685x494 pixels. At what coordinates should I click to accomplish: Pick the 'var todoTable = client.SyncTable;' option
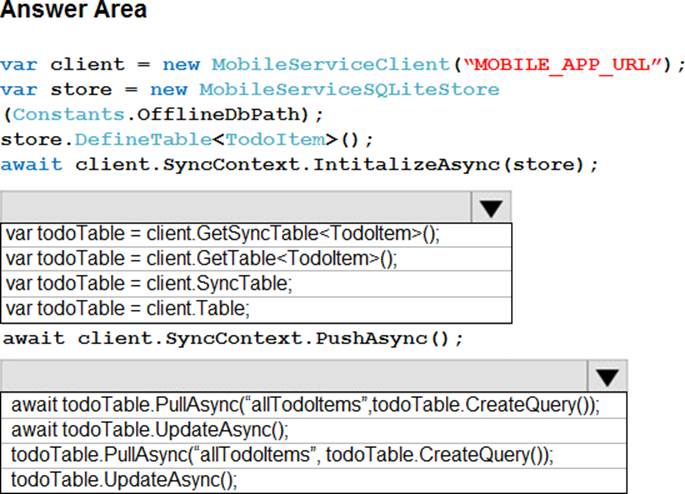pos(149,284)
